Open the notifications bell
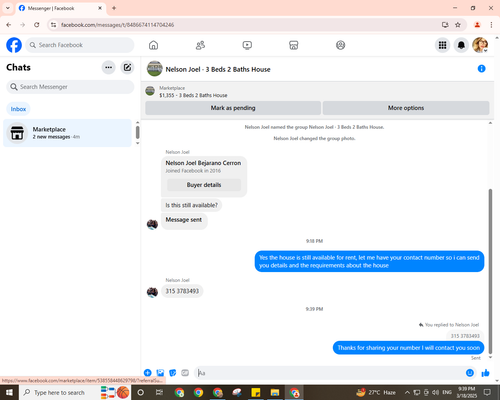 [x=461, y=45]
